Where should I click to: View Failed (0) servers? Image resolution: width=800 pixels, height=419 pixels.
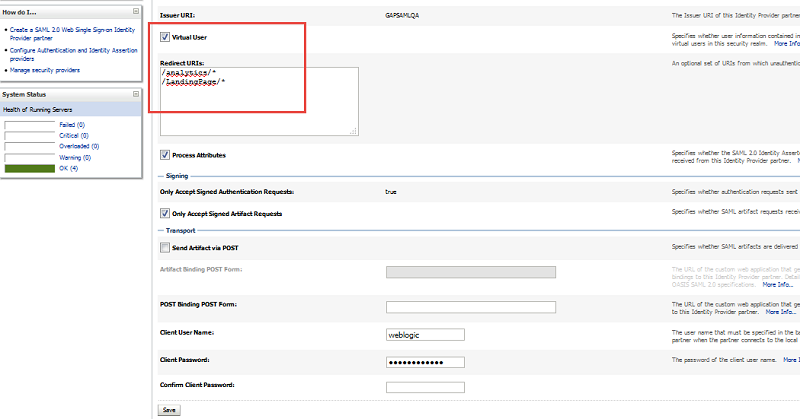[72, 125]
